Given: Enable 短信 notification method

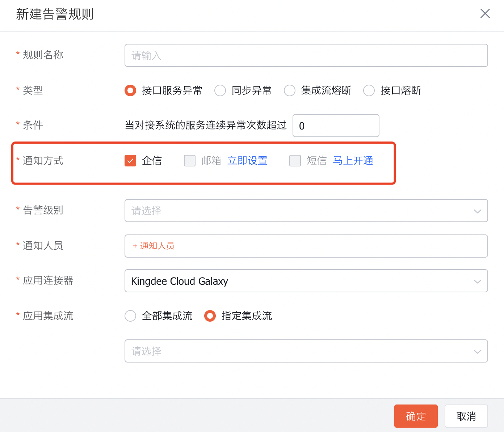Looking at the screenshot, I should [295, 160].
